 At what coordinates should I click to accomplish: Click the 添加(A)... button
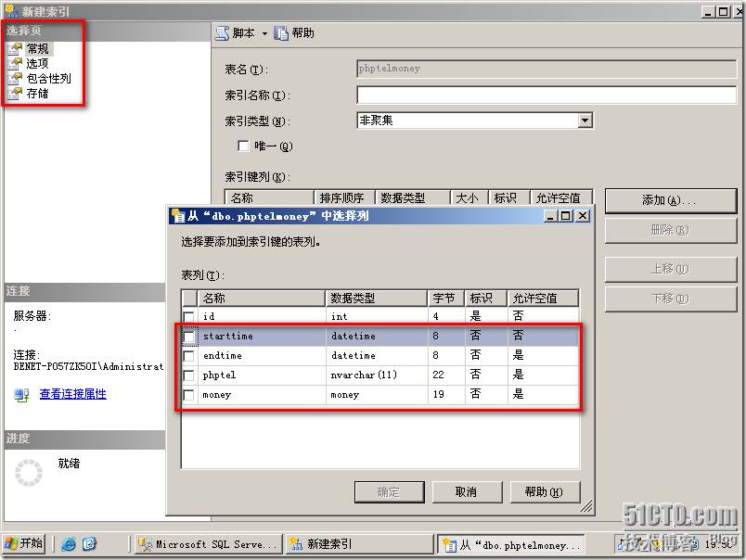tap(670, 200)
